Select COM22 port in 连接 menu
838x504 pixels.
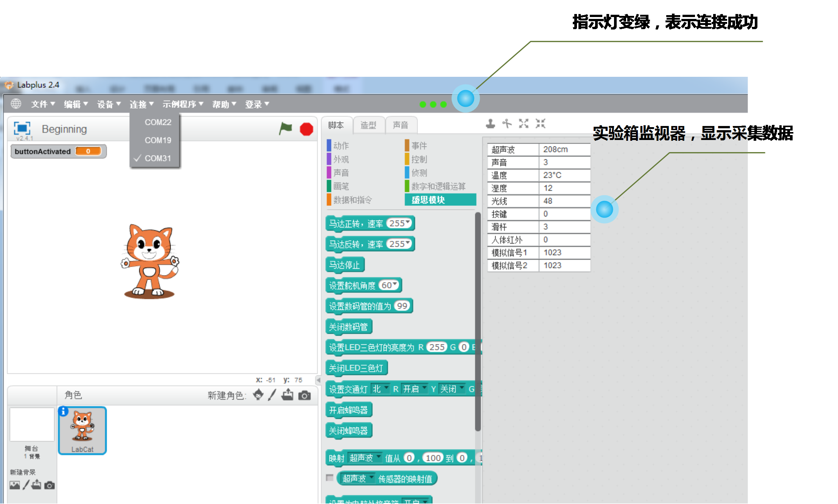click(x=154, y=122)
